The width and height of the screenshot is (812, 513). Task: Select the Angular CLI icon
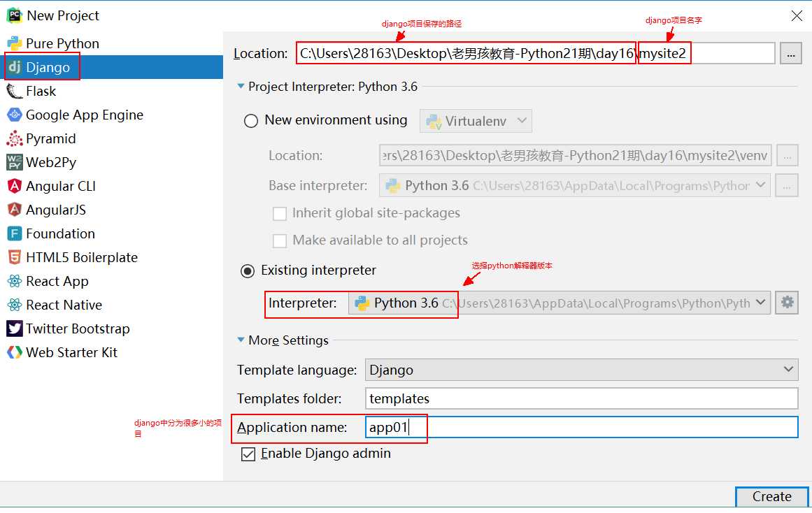15,186
